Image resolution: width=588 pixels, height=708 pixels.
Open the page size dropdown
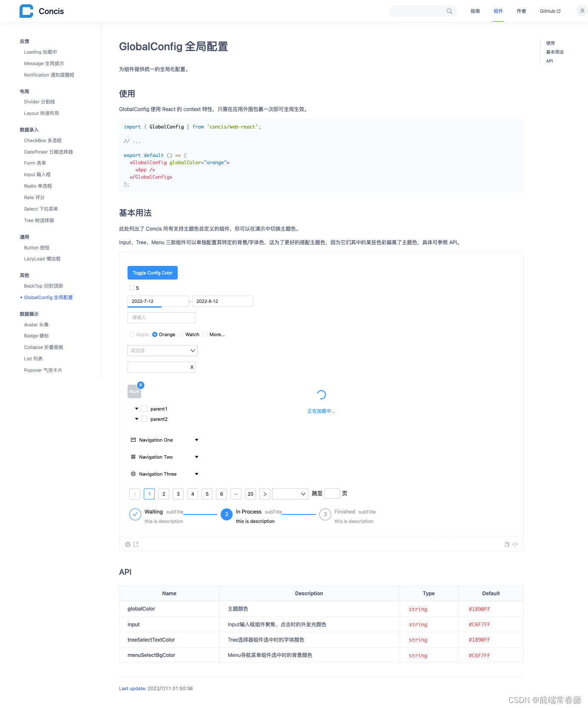[x=290, y=494]
